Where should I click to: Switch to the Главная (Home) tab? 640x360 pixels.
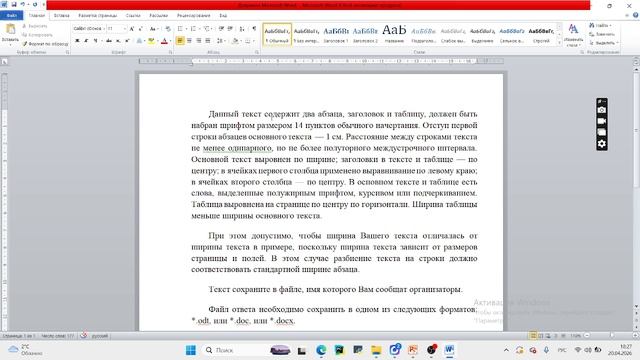tap(37, 16)
